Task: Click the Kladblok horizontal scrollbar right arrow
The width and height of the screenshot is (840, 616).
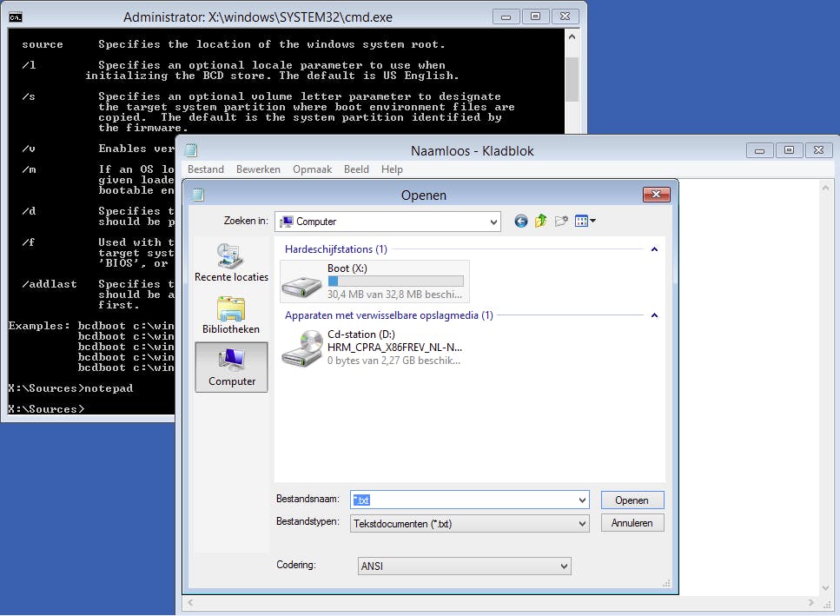Action: click(811, 603)
